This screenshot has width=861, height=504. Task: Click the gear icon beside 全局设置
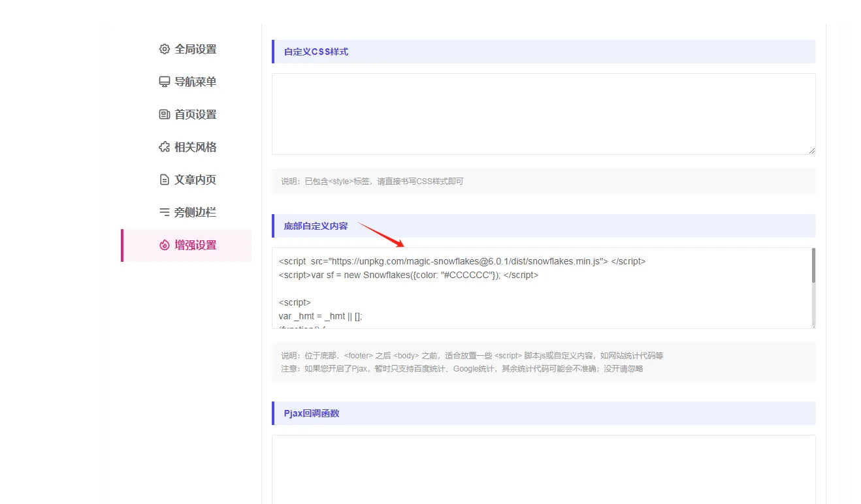coord(165,49)
